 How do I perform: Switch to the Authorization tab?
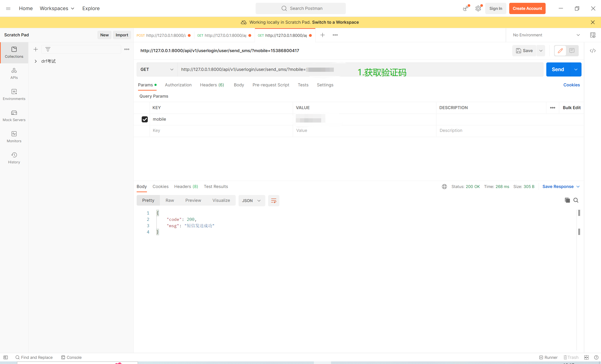click(x=178, y=85)
